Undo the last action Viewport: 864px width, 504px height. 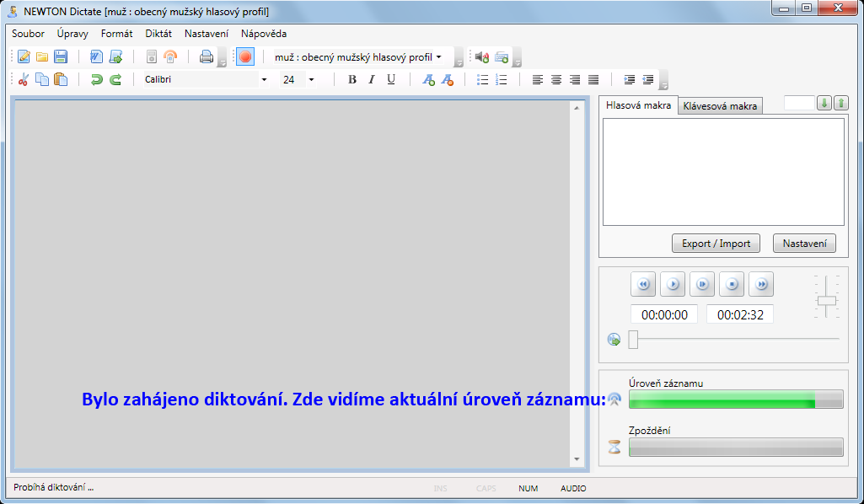pos(96,79)
